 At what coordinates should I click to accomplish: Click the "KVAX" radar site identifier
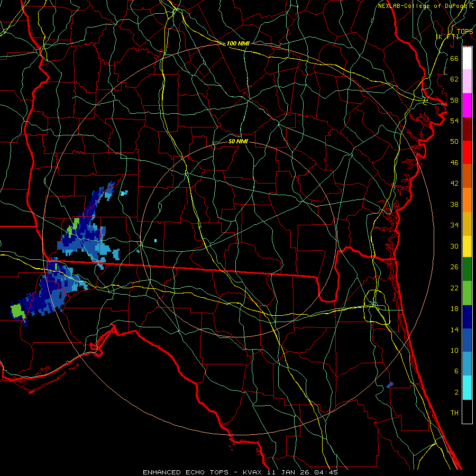[x=253, y=472]
